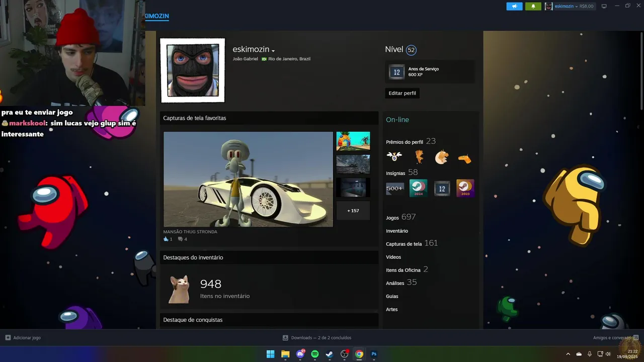The width and height of the screenshot is (644, 362).
Task: Open Google Chrome from taskbar
Action: 359,354
